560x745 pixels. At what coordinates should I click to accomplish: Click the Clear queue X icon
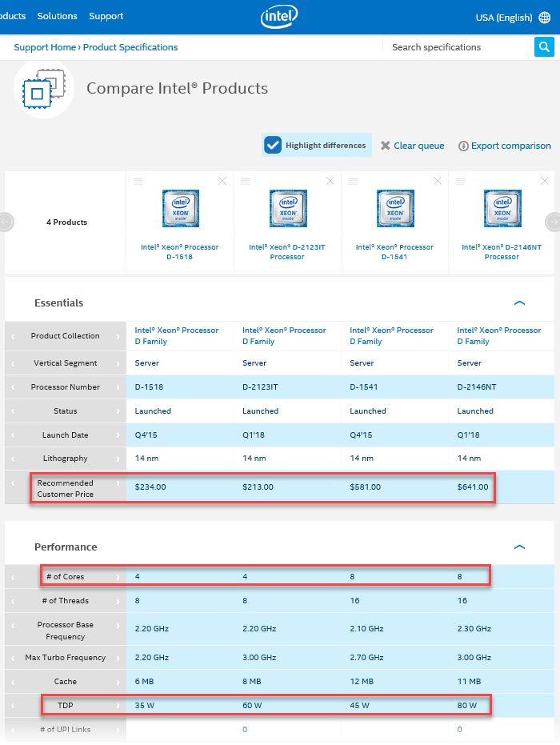(x=386, y=146)
